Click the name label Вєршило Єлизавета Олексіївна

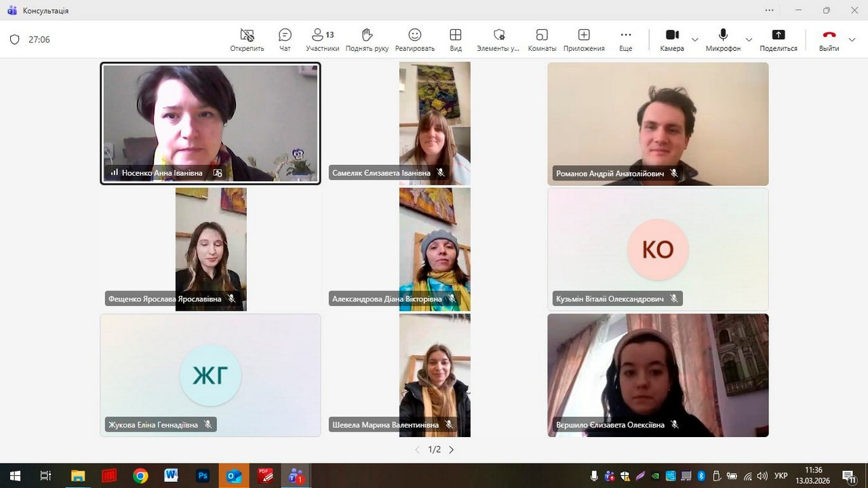(x=610, y=424)
